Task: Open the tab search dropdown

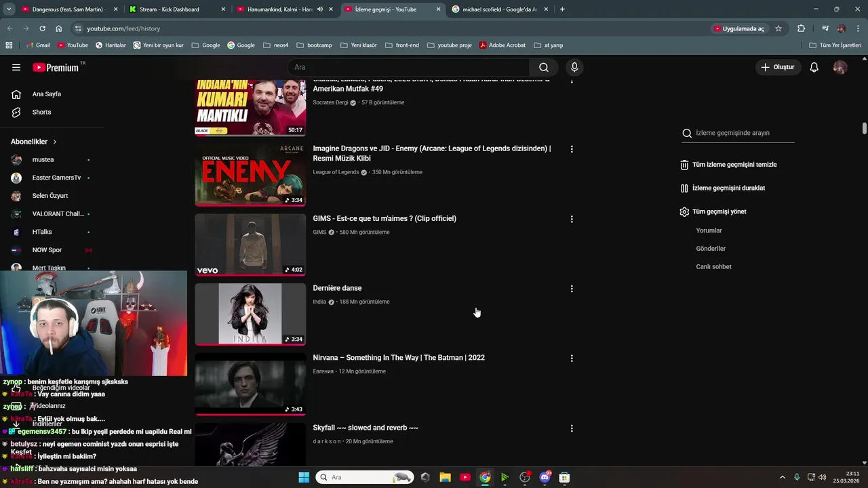Action: tap(9, 9)
